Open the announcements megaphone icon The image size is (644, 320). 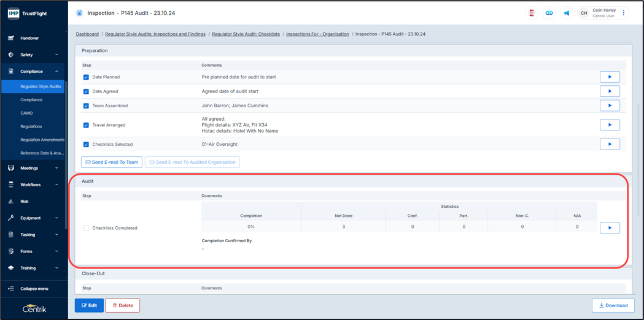pos(566,13)
